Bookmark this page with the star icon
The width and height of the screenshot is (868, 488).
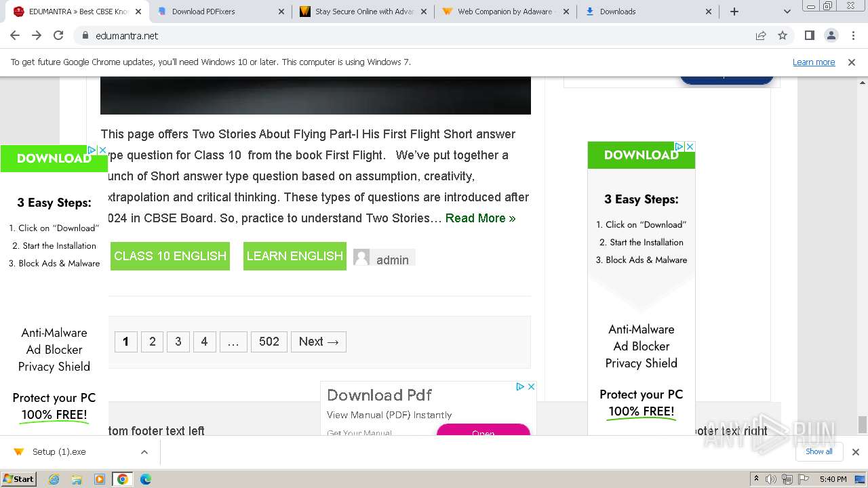pos(783,35)
